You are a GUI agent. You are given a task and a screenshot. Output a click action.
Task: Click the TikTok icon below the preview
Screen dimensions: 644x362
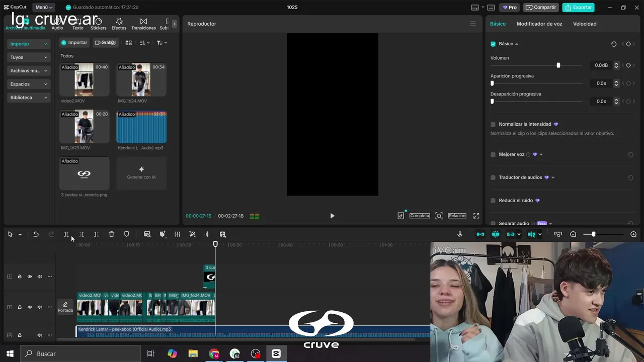[x=400, y=216]
